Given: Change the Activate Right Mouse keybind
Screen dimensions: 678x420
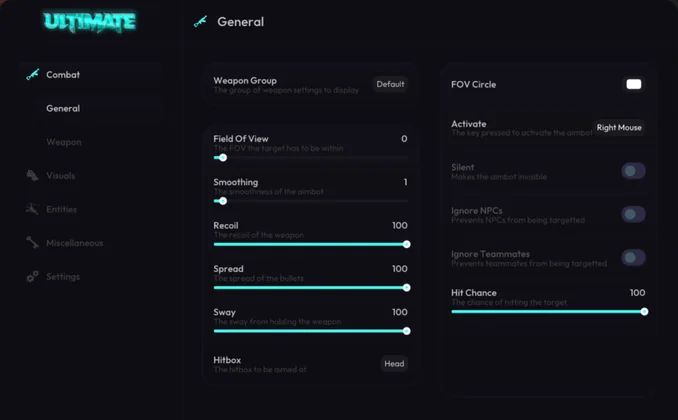Looking at the screenshot, I should click(x=619, y=128).
